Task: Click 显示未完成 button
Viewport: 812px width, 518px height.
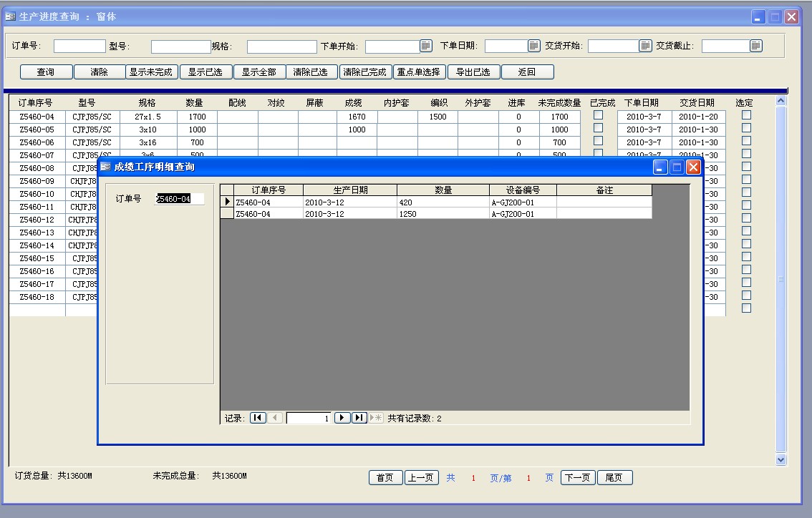Action: (x=150, y=72)
